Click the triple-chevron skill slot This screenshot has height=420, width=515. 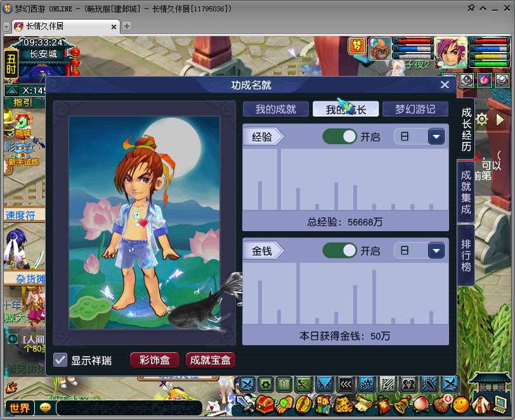tap(346, 384)
